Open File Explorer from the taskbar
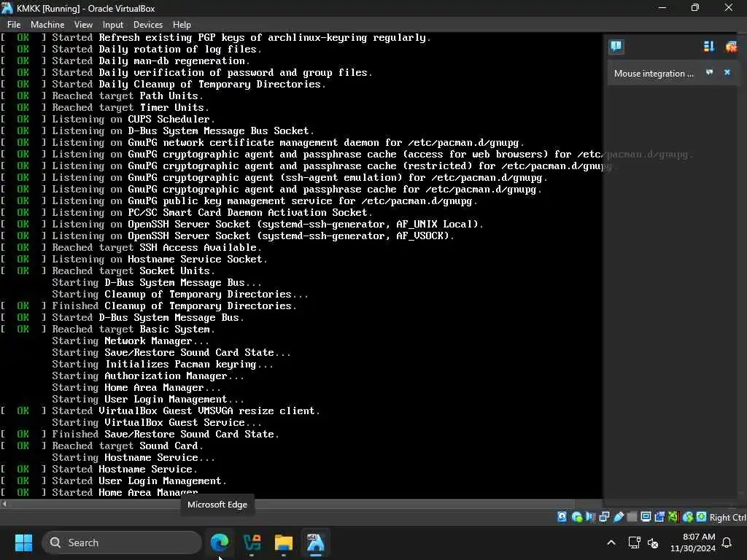747x560 pixels. point(284,542)
